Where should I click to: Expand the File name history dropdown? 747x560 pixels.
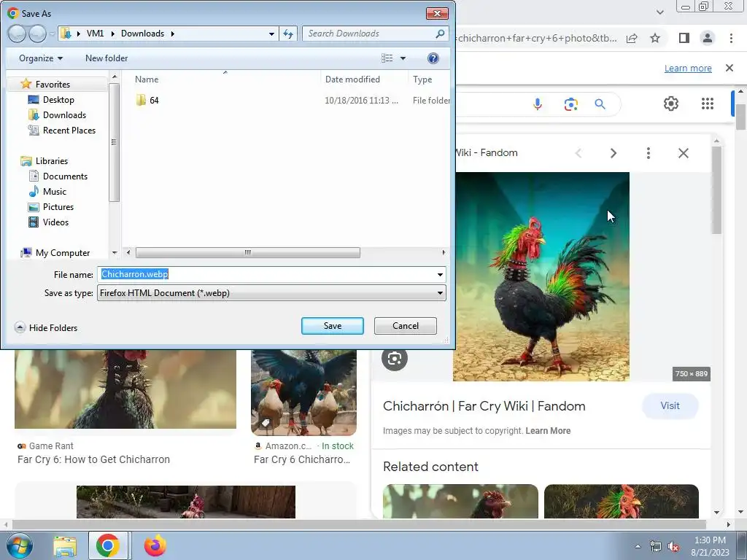click(440, 275)
